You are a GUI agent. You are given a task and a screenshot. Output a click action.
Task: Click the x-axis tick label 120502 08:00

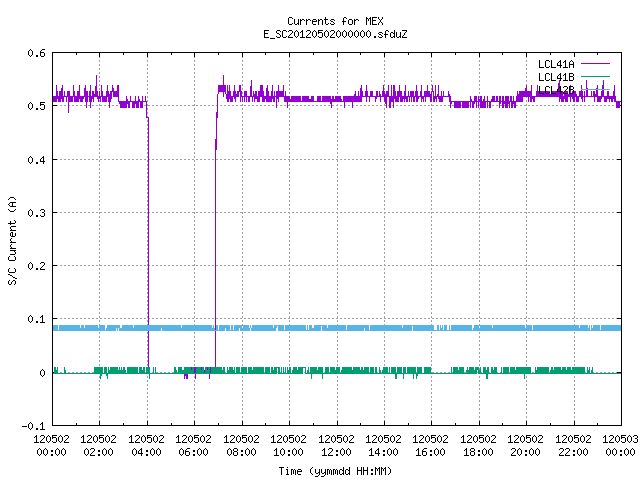click(x=241, y=446)
